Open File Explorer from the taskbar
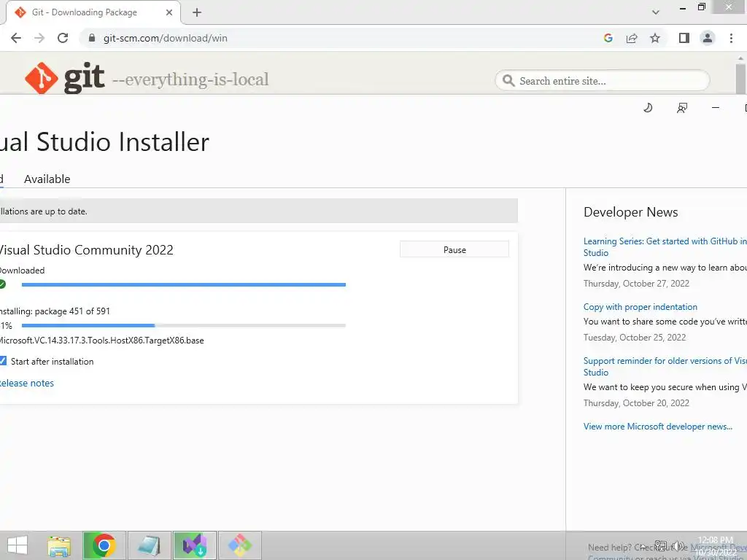This screenshot has height=560, width=747. [x=59, y=545]
